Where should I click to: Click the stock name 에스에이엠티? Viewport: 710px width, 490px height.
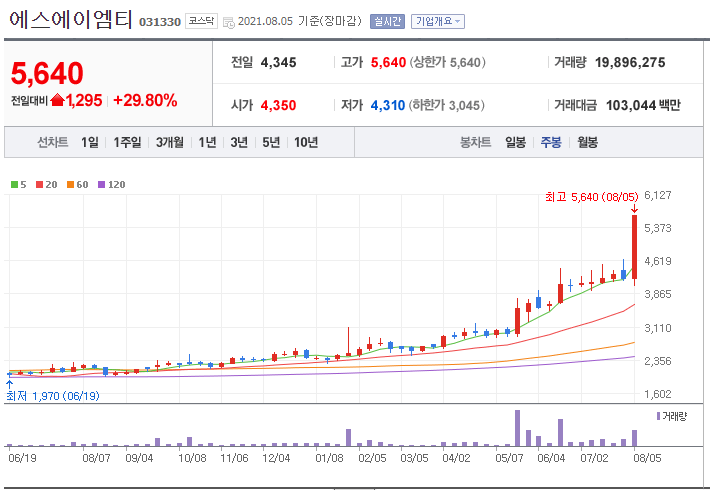[x=70, y=20]
